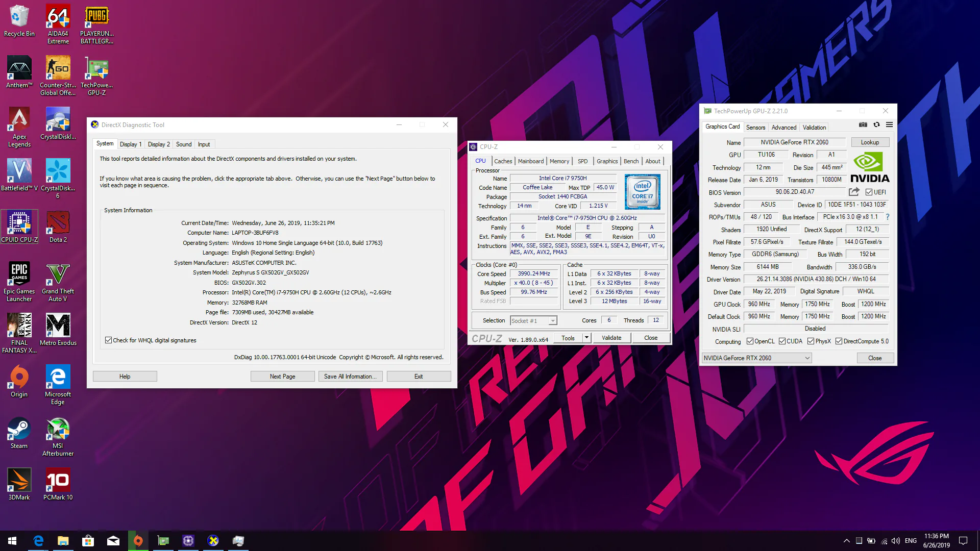Select the Steam desktop icon
The image size is (980, 551).
click(x=19, y=433)
